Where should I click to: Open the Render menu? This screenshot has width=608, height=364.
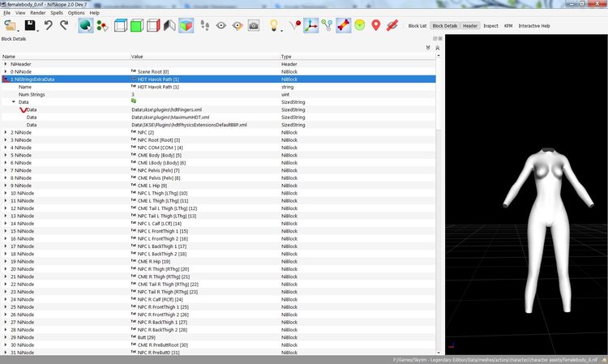pos(37,13)
